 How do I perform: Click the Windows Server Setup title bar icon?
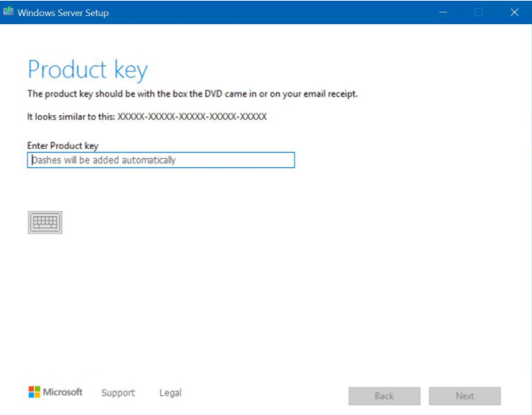(x=9, y=12)
